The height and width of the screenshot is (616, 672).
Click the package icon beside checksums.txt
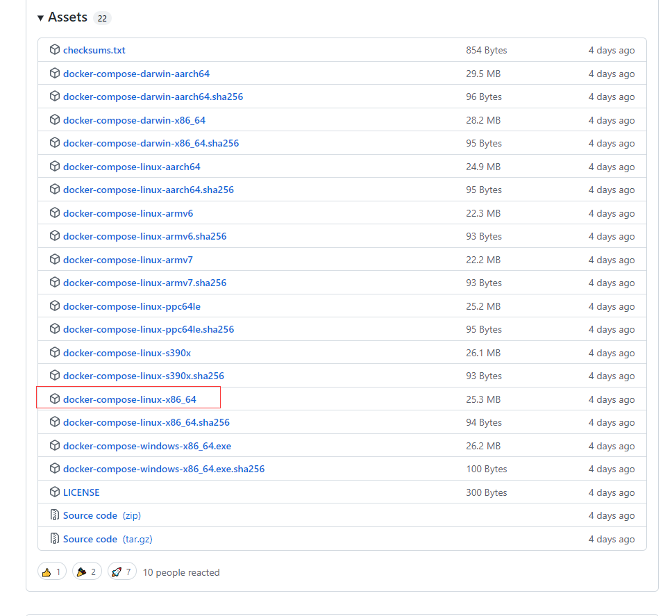point(54,50)
